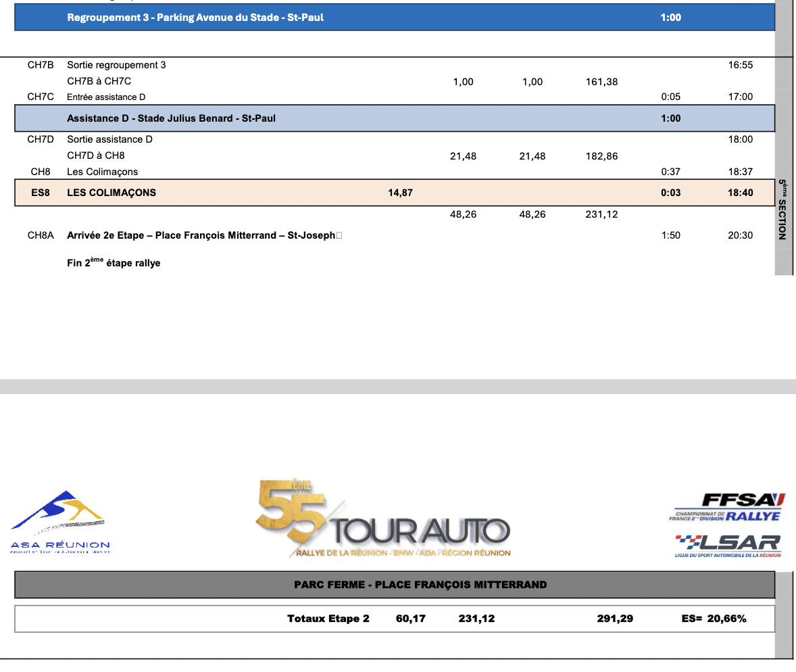Click the Totaux Etape 2 label

point(328,619)
